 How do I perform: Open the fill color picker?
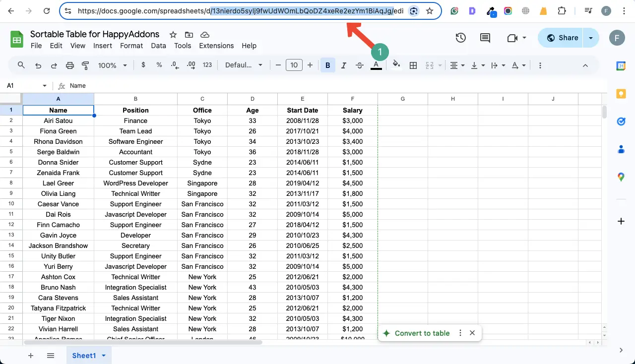[x=396, y=65]
